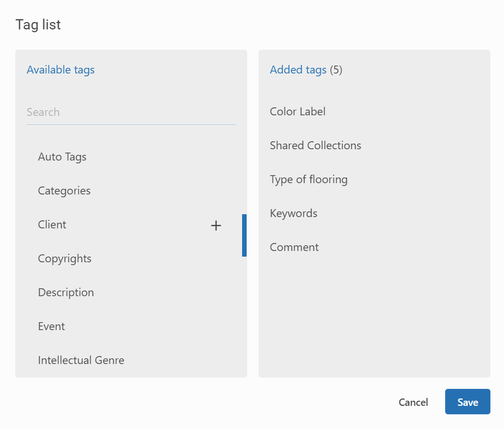Click the Added tags heading
This screenshot has height=429, width=504.
(298, 70)
